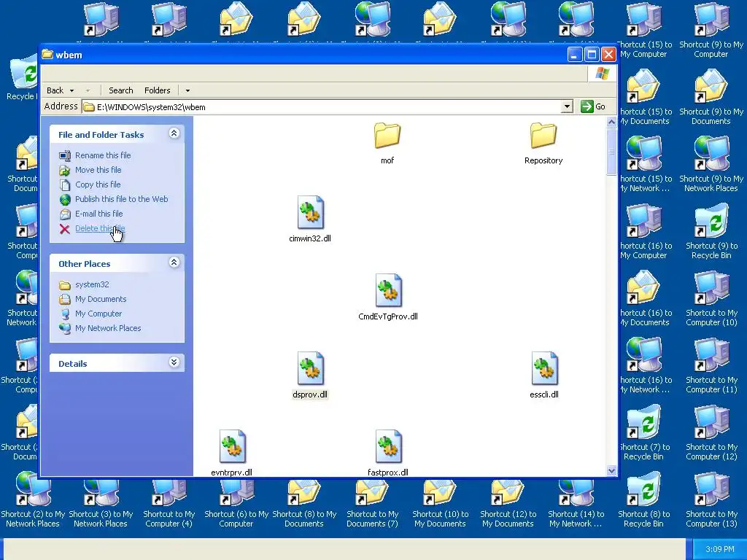This screenshot has width=747, height=560.
Task: Open the Forward button history dropdown
Action: (x=88, y=90)
